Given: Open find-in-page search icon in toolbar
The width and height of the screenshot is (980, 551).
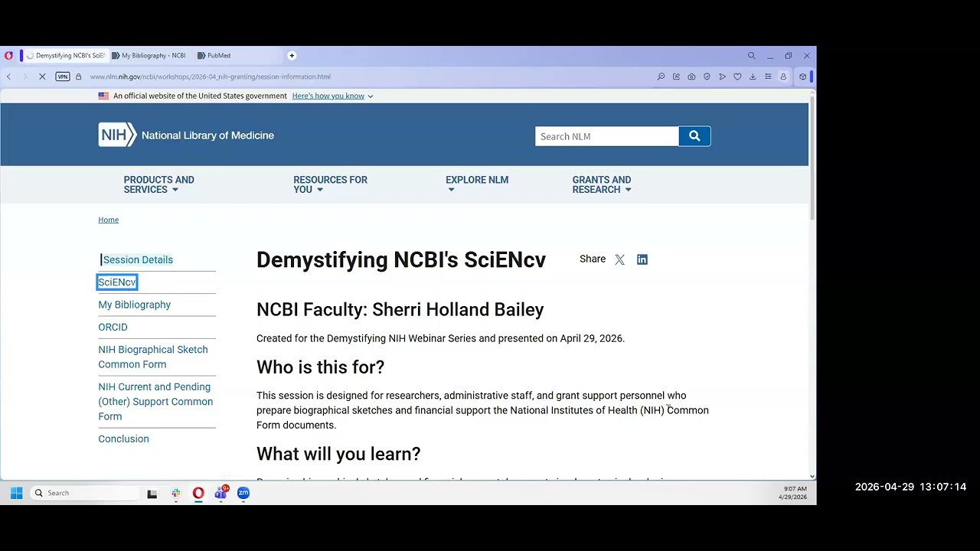Looking at the screenshot, I should tap(661, 77).
